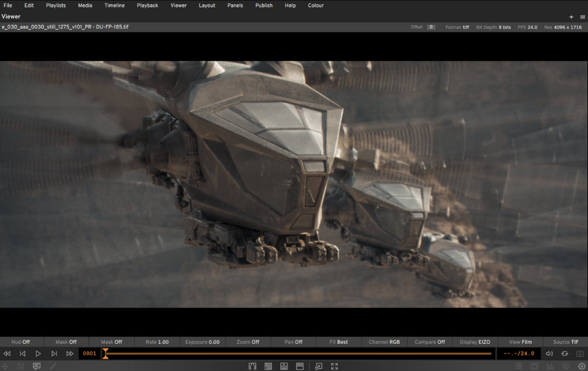This screenshot has height=371, width=588.
Task: Open the settings gear icon
Action: coord(581,366)
